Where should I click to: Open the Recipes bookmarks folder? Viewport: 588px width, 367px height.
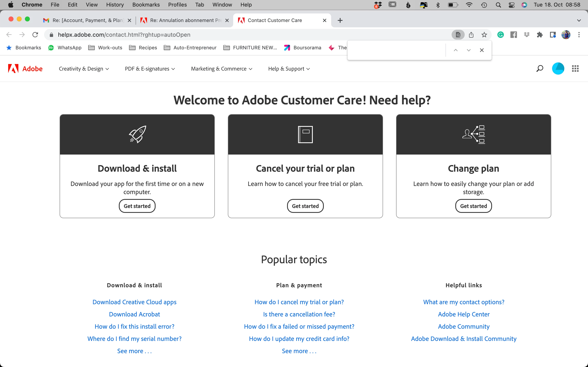(x=143, y=48)
